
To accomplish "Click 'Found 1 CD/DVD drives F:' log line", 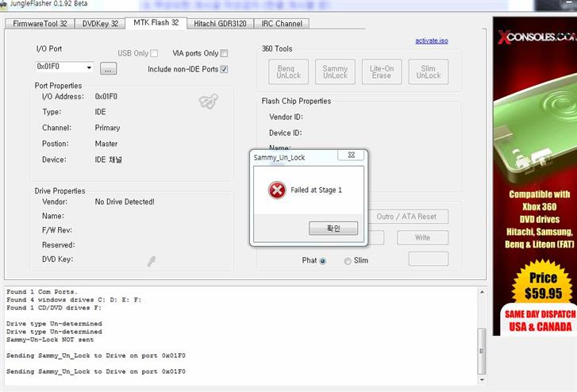I will tap(54, 308).
